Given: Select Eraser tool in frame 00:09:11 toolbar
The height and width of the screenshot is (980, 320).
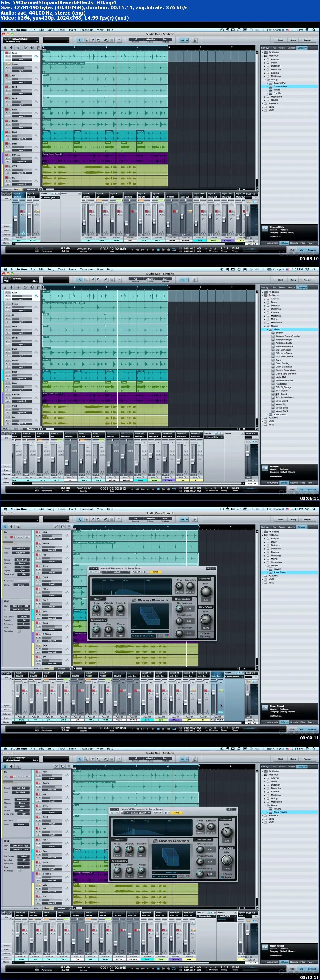Looking at the screenshot, I should 99,519.
